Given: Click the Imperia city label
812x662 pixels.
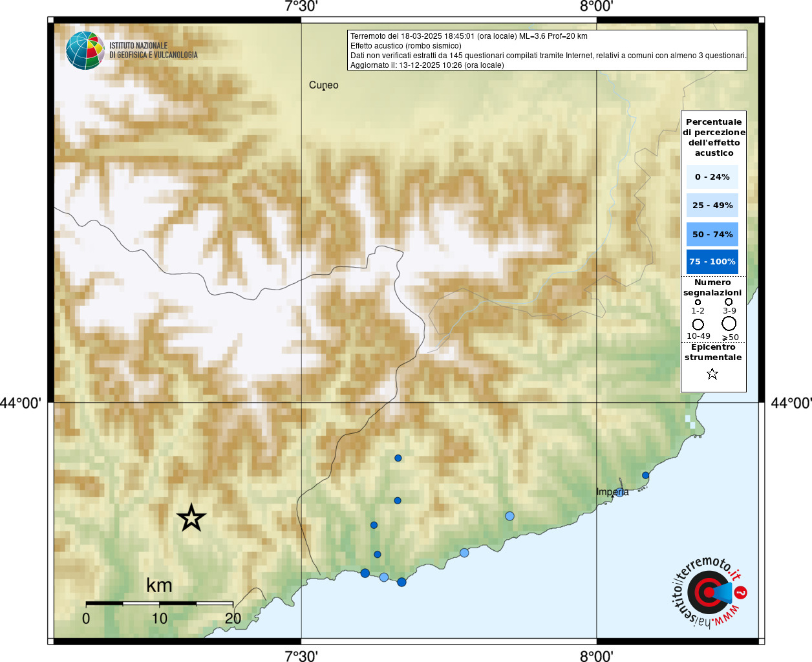Looking at the screenshot, I should tap(612, 492).
